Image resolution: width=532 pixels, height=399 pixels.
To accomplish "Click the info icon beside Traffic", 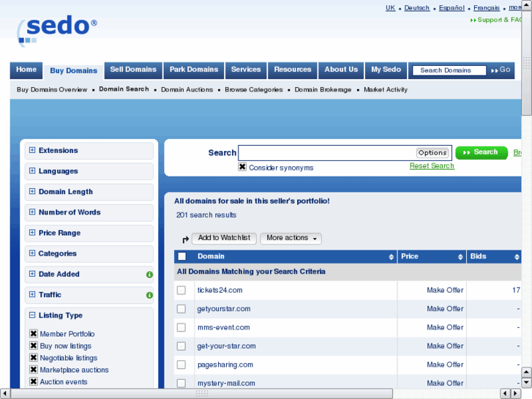I will [x=149, y=296].
